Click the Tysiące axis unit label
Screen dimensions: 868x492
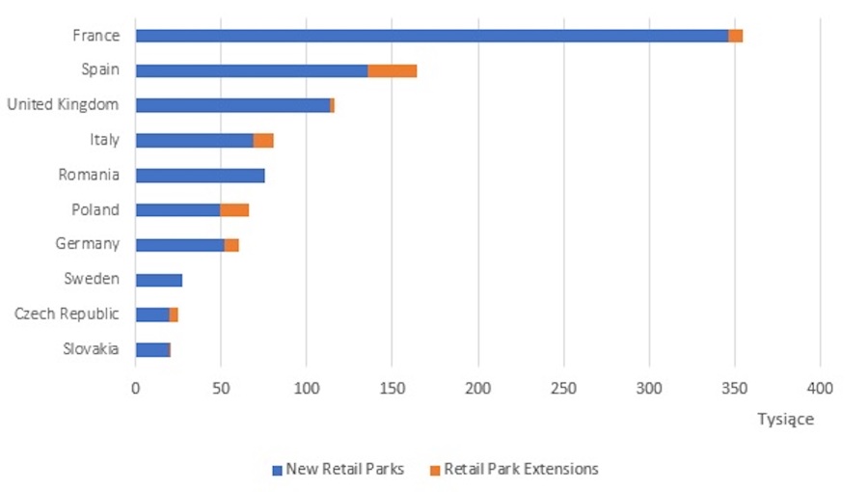(785, 420)
